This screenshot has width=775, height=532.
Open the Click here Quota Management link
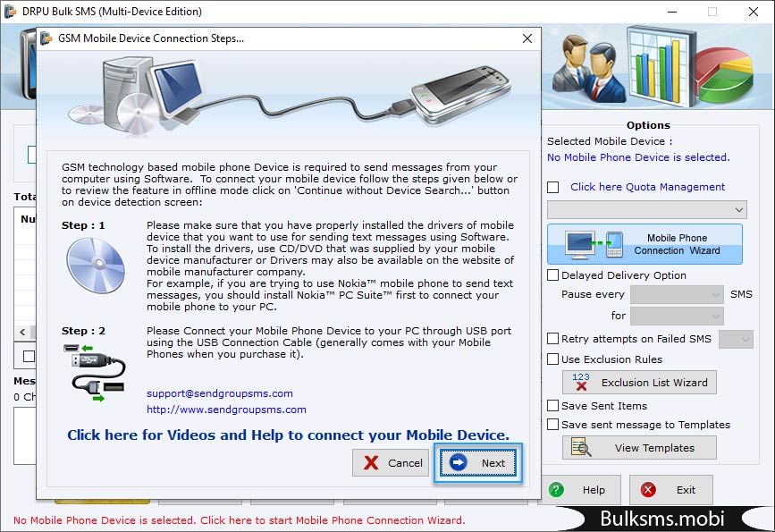647,187
